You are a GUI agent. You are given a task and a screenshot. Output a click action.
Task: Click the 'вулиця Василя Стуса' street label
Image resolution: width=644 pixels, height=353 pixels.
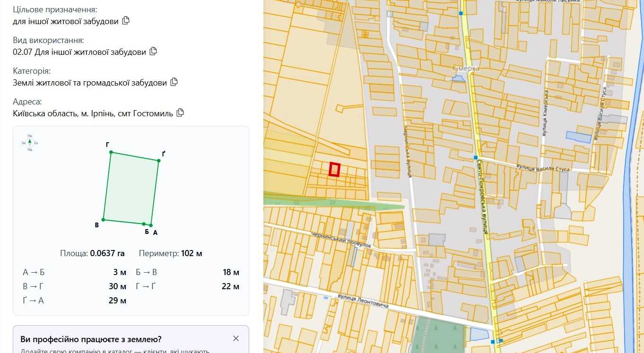click(x=543, y=167)
